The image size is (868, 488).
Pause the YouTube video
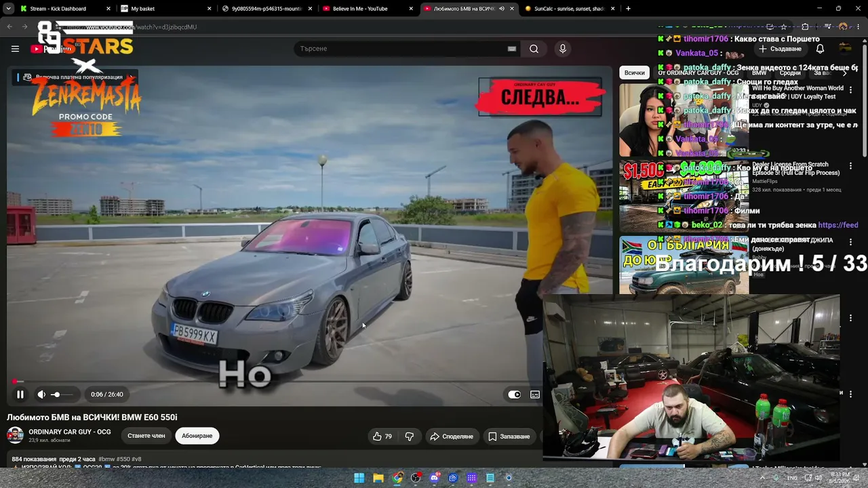(20, 394)
